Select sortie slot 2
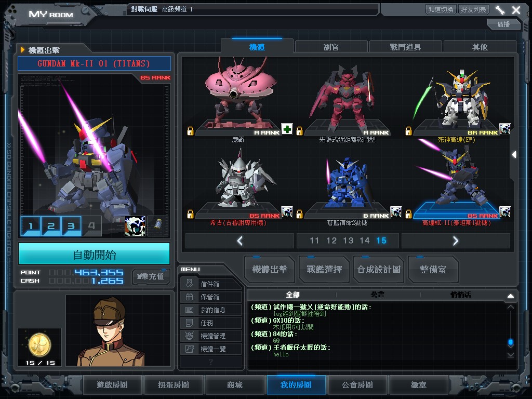The image size is (532, 399). tap(51, 226)
